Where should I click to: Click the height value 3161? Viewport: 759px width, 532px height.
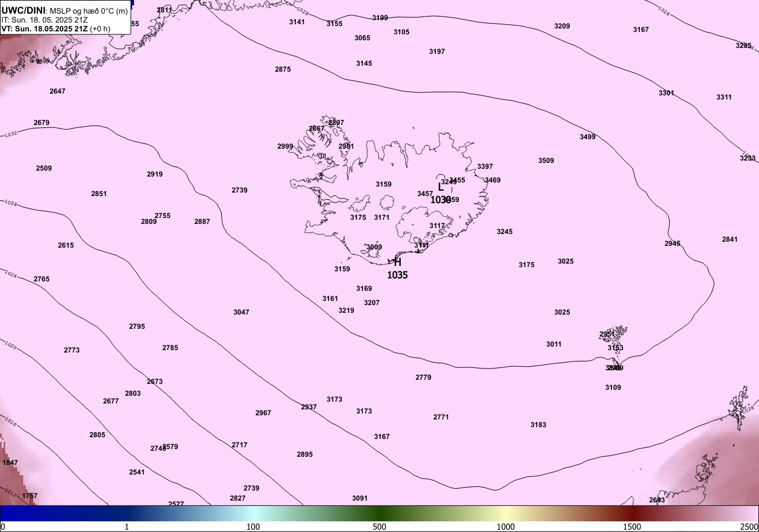[x=330, y=299]
